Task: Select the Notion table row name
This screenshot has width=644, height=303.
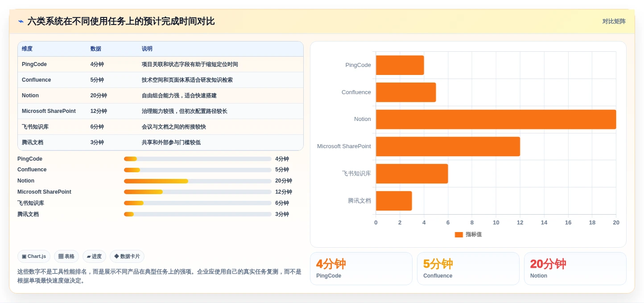Action: [x=30, y=95]
